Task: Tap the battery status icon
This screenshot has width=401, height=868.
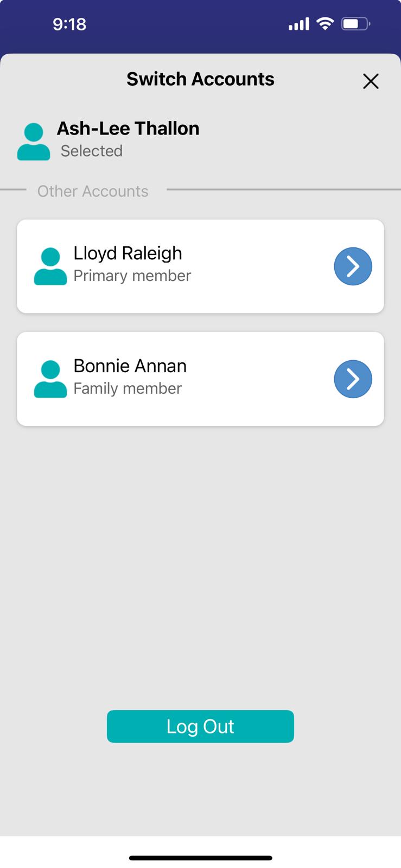Action: click(355, 24)
